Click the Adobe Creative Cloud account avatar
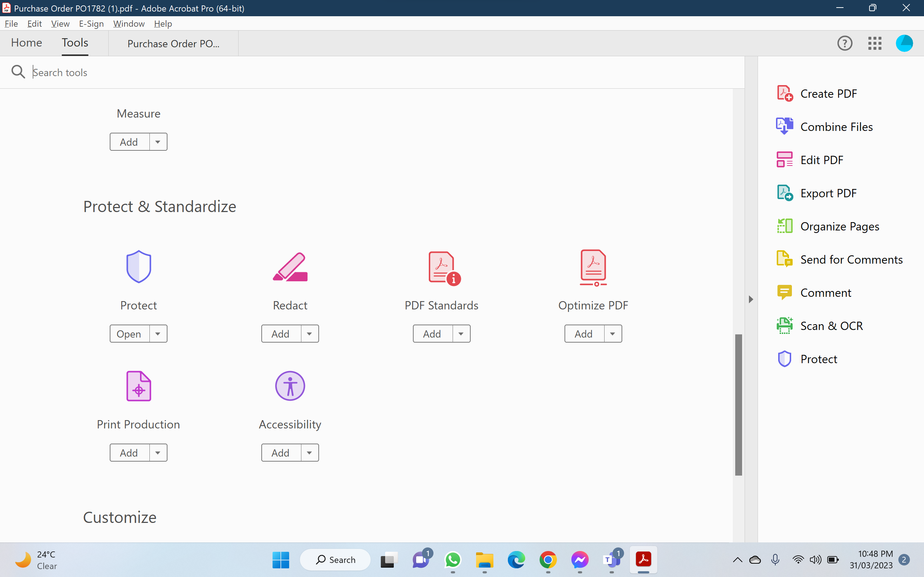This screenshot has width=924, height=577. pyautogui.click(x=904, y=43)
